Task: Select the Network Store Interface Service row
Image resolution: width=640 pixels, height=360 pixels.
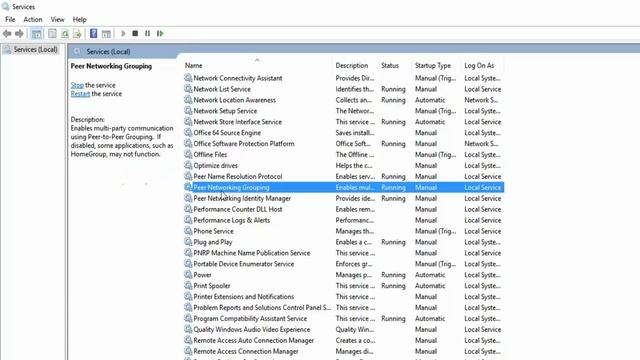Action: 343,122
